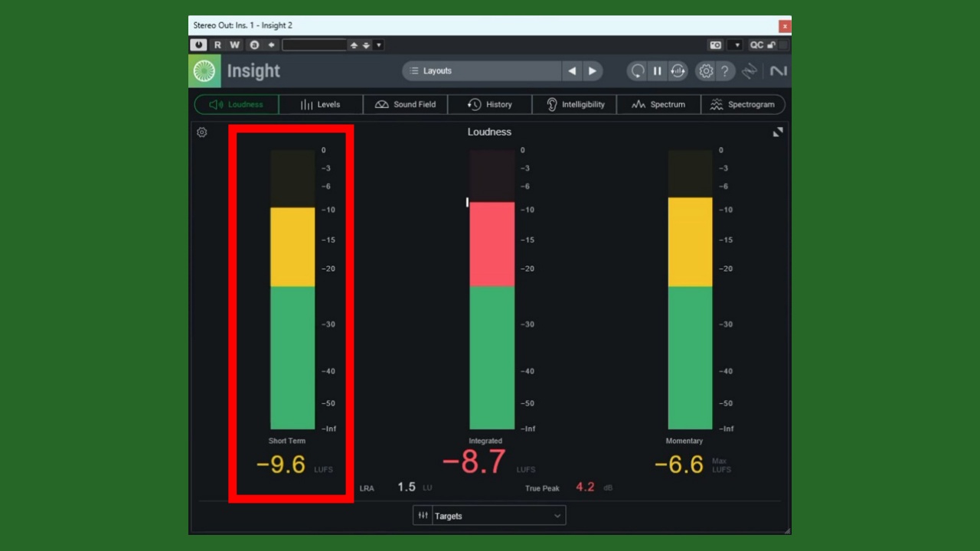Toggle the plugin power bypass button
This screenshot has width=980, height=551.
(x=199, y=45)
